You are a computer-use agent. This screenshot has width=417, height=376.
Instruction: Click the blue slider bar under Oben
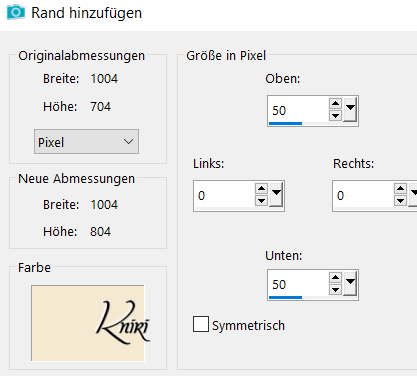(285, 124)
